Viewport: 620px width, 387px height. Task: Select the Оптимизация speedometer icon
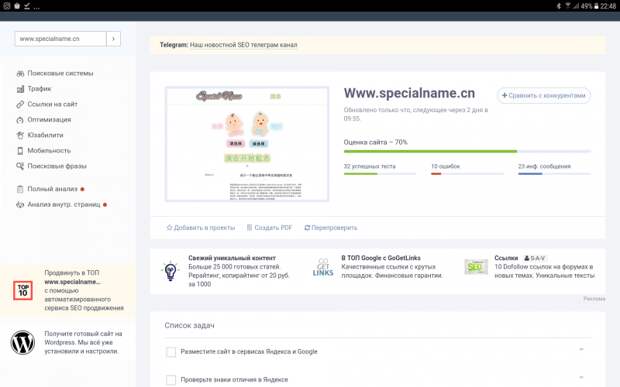20,120
